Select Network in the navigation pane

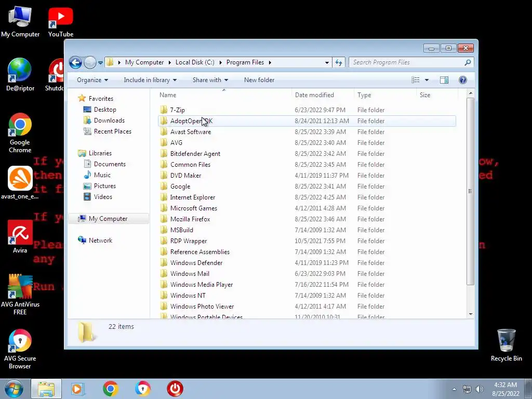(x=100, y=241)
